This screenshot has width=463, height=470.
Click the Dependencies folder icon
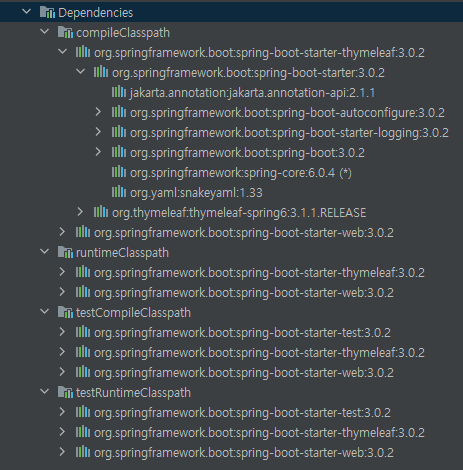point(47,12)
